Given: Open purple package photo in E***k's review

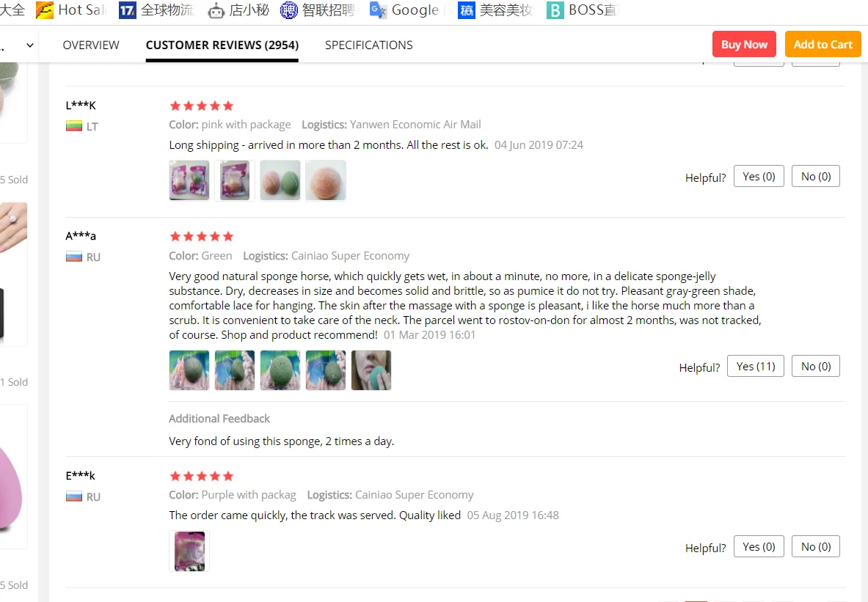Looking at the screenshot, I should (189, 551).
